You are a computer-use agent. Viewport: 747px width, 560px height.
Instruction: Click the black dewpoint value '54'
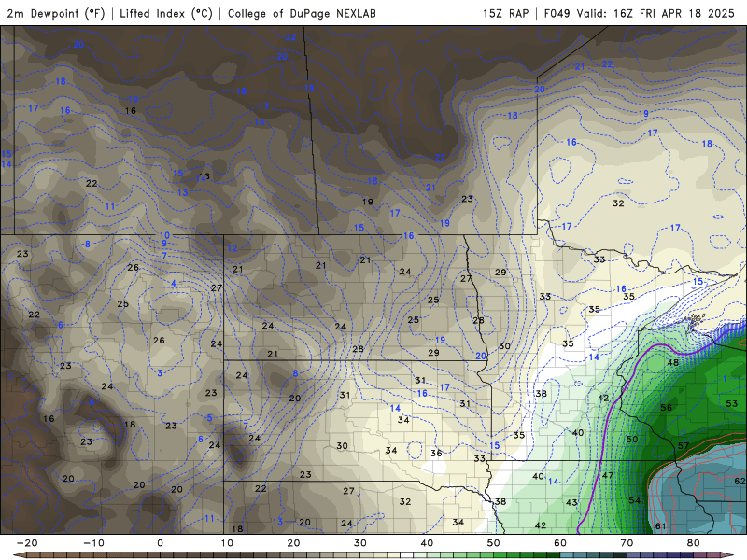(635, 500)
